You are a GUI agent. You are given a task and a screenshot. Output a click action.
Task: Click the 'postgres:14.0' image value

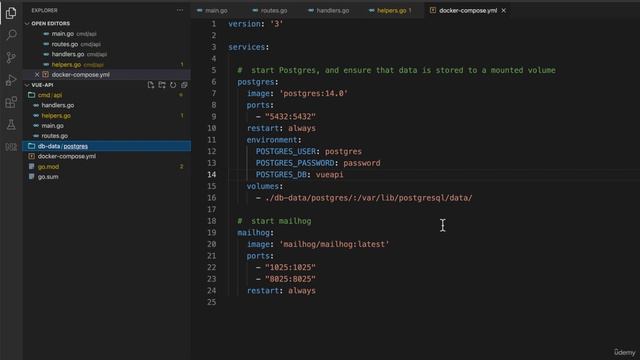click(313, 93)
